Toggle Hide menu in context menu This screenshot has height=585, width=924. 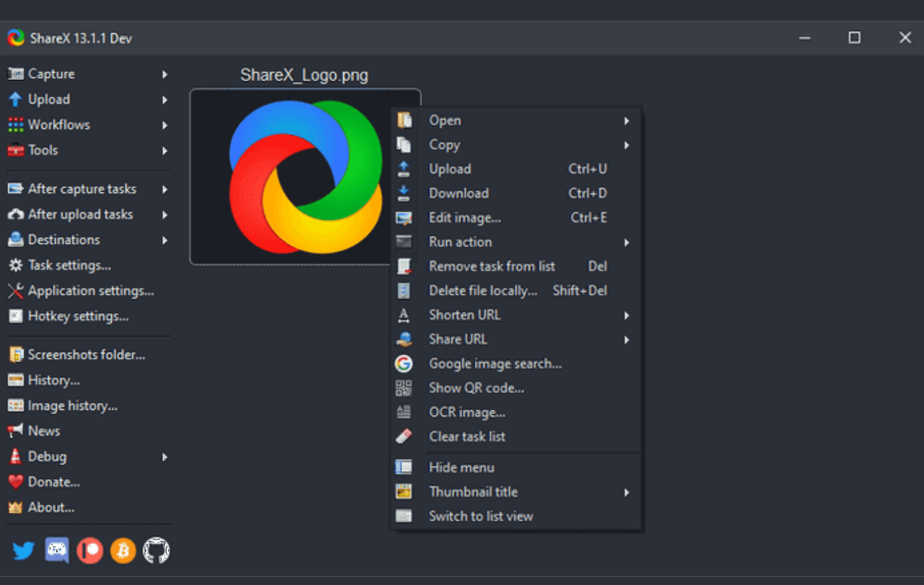click(x=462, y=467)
